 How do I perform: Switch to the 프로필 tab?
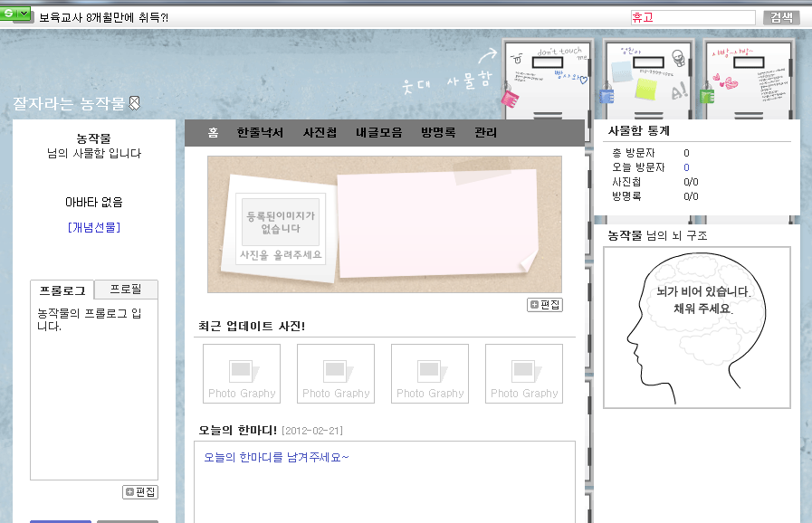[126, 290]
